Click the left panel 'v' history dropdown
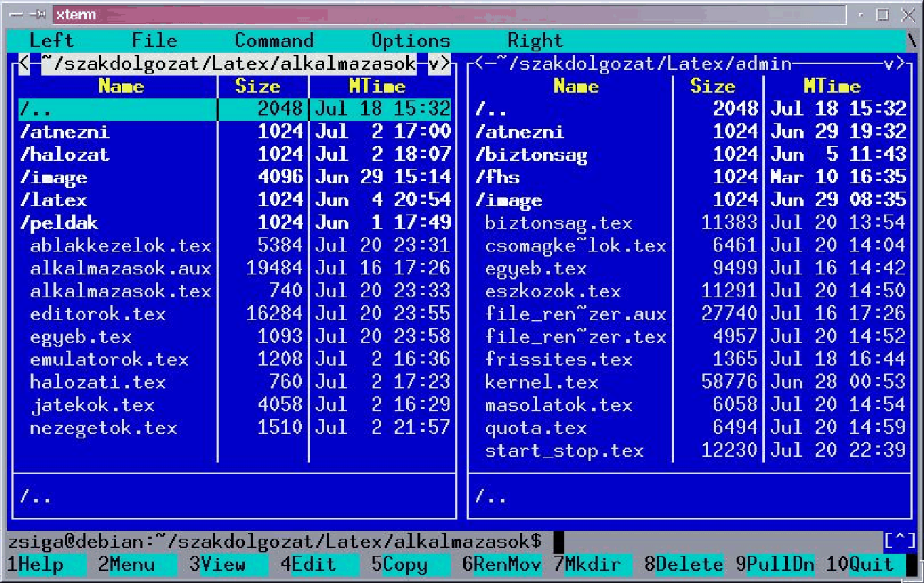The width and height of the screenshot is (924, 583). coord(434,63)
